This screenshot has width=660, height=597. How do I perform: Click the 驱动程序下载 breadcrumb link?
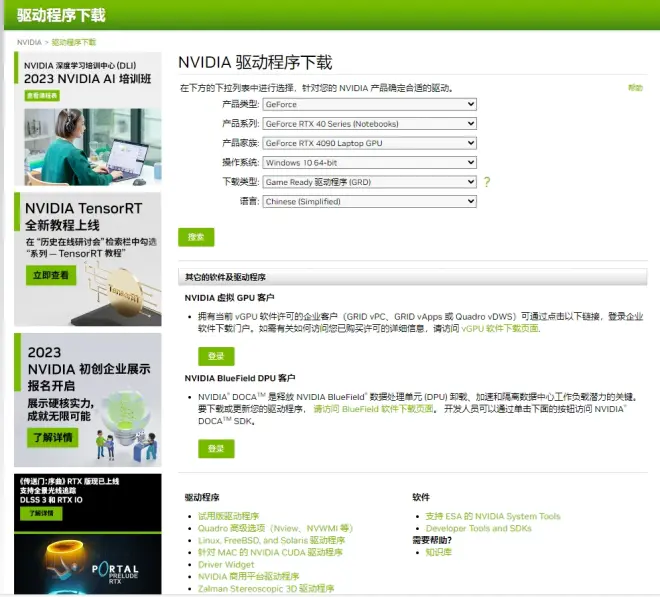[74, 42]
